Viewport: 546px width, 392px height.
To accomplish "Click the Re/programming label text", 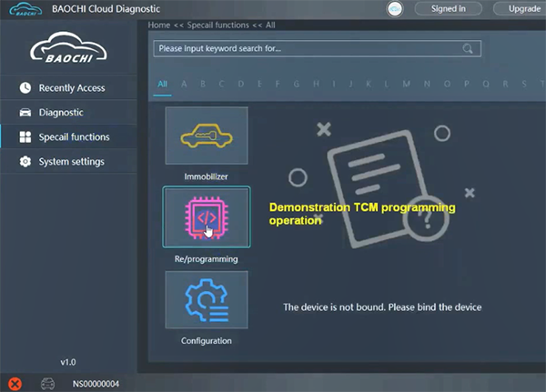I will (x=207, y=259).
